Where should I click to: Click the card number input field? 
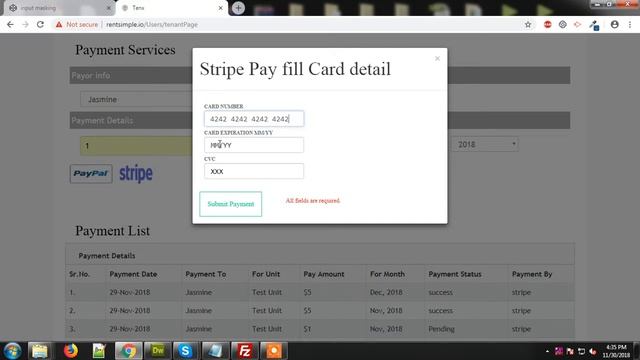[254, 119]
